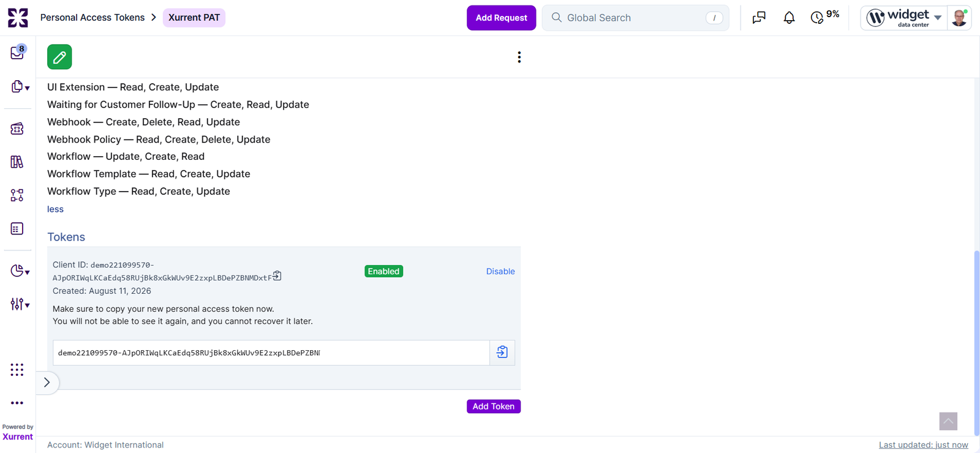Click the Enabled status badge
The width and height of the screenshot is (980, 453).
[x=383, y=271]
